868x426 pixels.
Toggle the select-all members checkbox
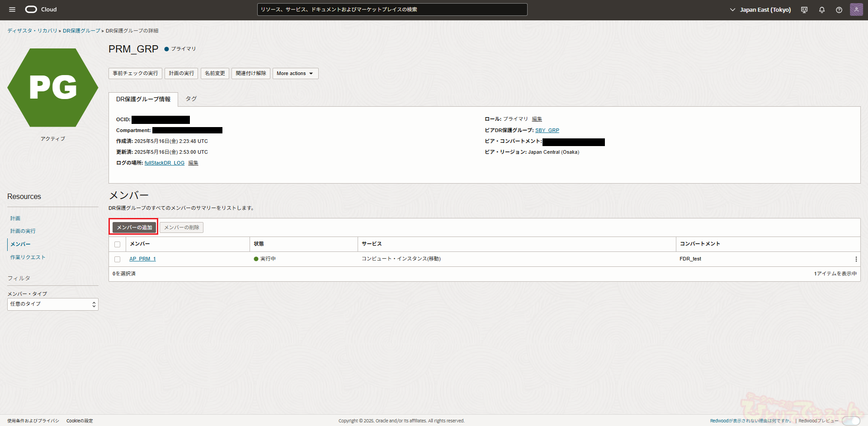(118, 244)
